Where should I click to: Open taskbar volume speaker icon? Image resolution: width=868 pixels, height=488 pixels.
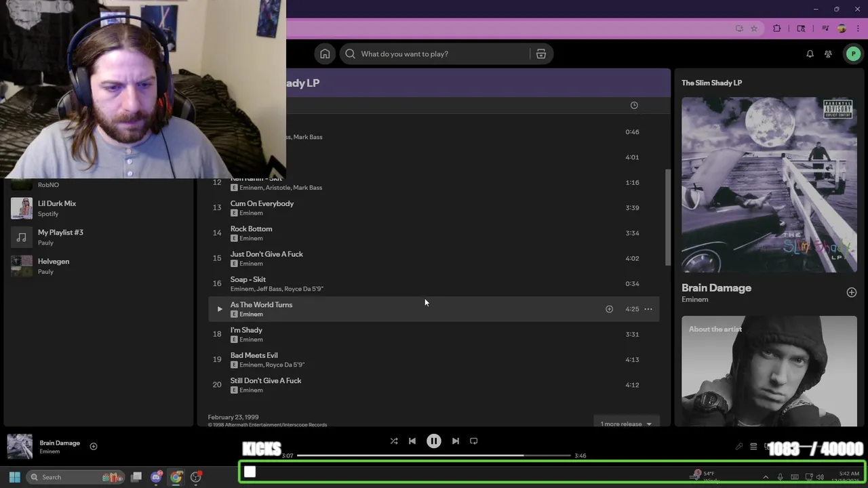pos(821,477)
